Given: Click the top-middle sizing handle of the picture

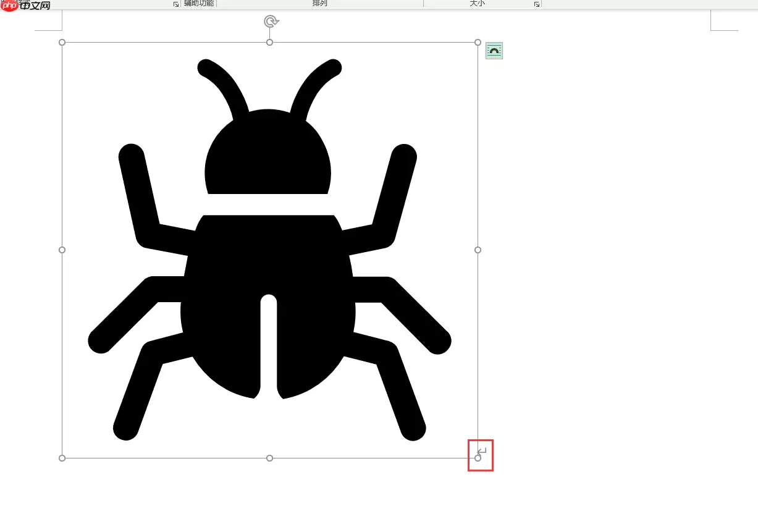Looking at the screenshot, I should (269, 42).
